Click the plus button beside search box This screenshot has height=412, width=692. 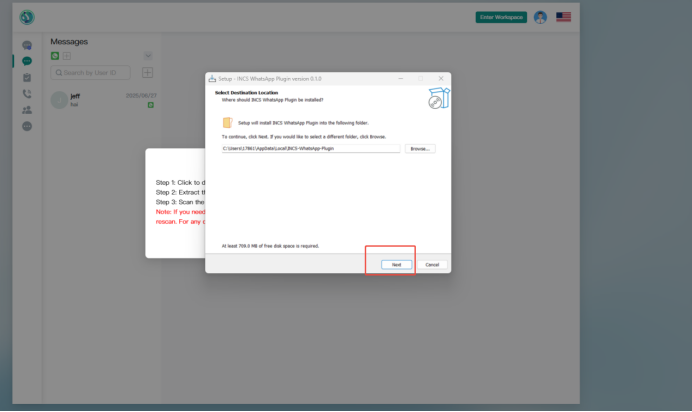tap(147, 72)
